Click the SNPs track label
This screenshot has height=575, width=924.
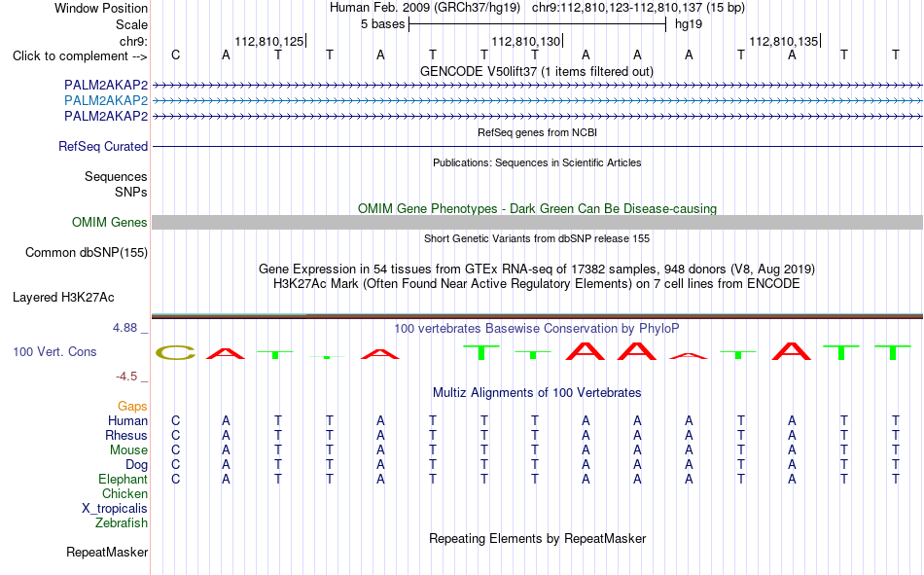click(131, 192)
